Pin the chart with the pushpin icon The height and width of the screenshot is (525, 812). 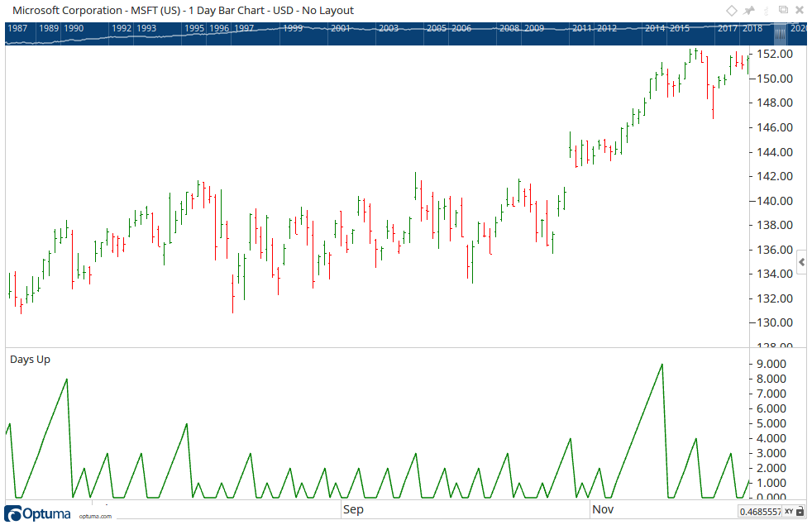[x=749, y=11]
